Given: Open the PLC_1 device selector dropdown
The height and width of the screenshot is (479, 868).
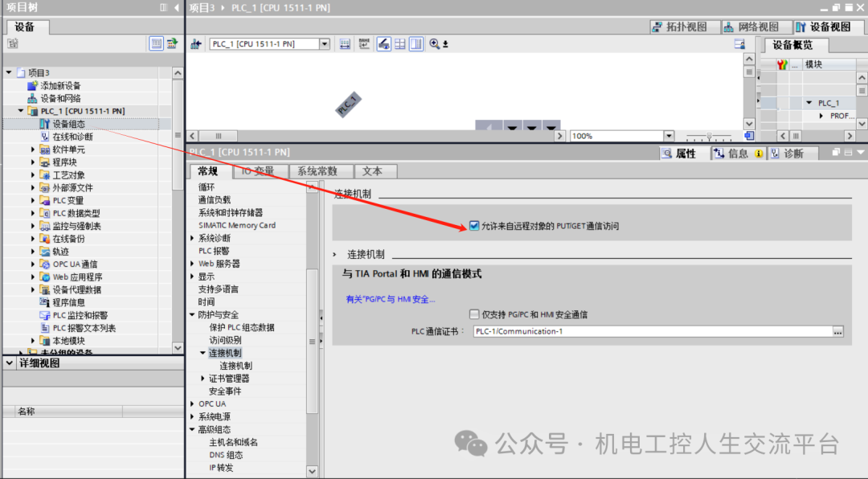Looking at the screenshot, I should coord(325,43).
